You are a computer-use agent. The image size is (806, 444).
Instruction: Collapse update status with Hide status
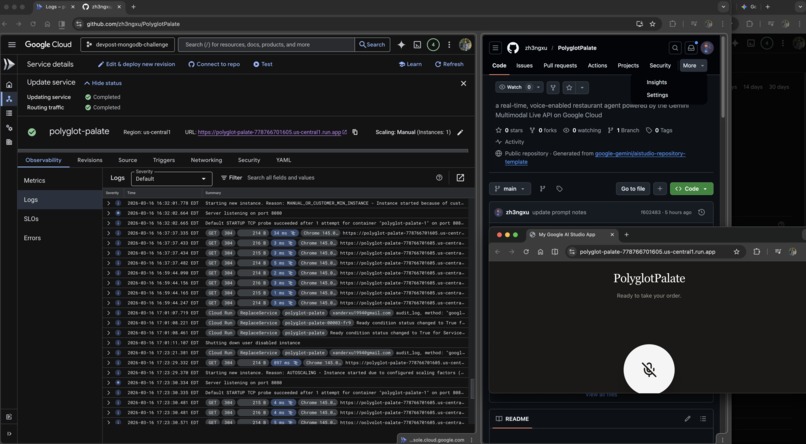click(103, 83)
